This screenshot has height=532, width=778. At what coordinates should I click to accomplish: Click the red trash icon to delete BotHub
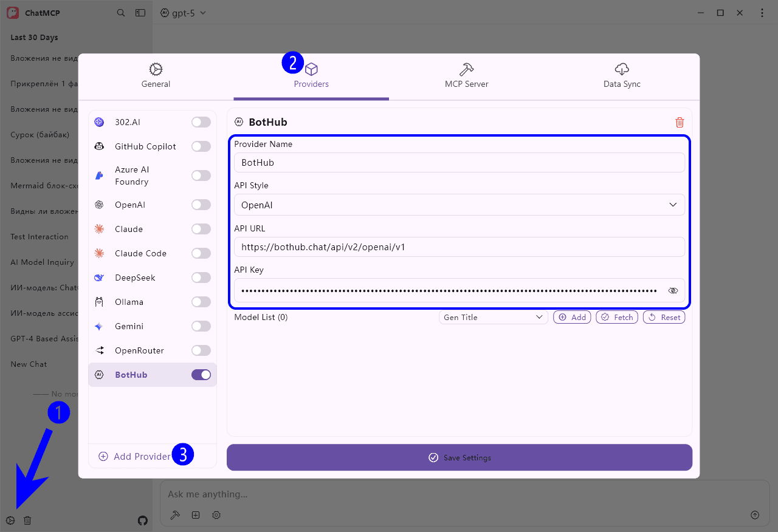pos(680,121)
